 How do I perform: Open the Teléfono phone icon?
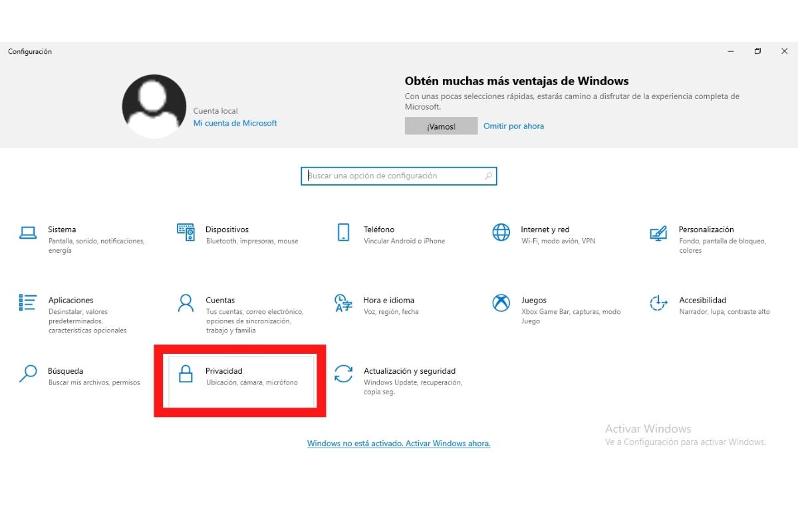coord(343,232)
